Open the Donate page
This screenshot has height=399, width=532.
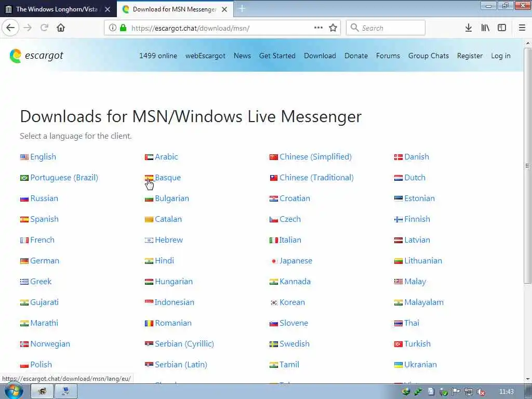356,56
